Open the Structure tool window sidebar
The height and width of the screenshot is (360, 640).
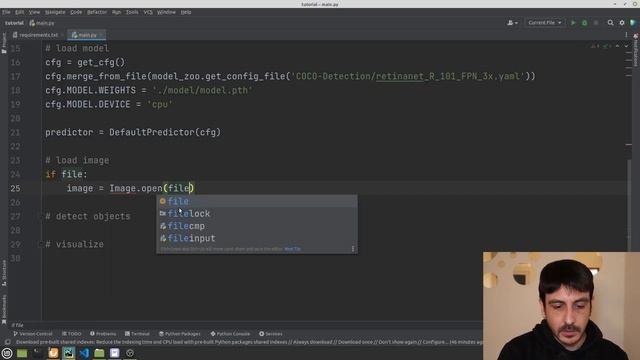point(4,273)
